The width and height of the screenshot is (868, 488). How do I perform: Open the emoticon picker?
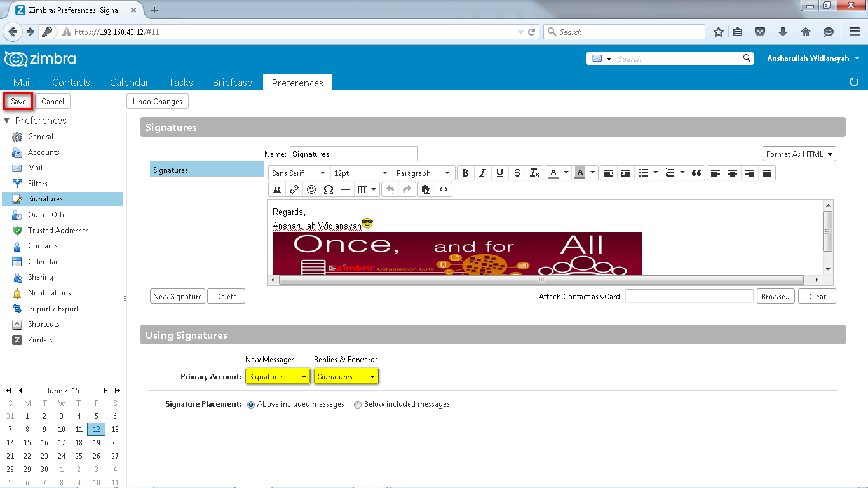311,189
